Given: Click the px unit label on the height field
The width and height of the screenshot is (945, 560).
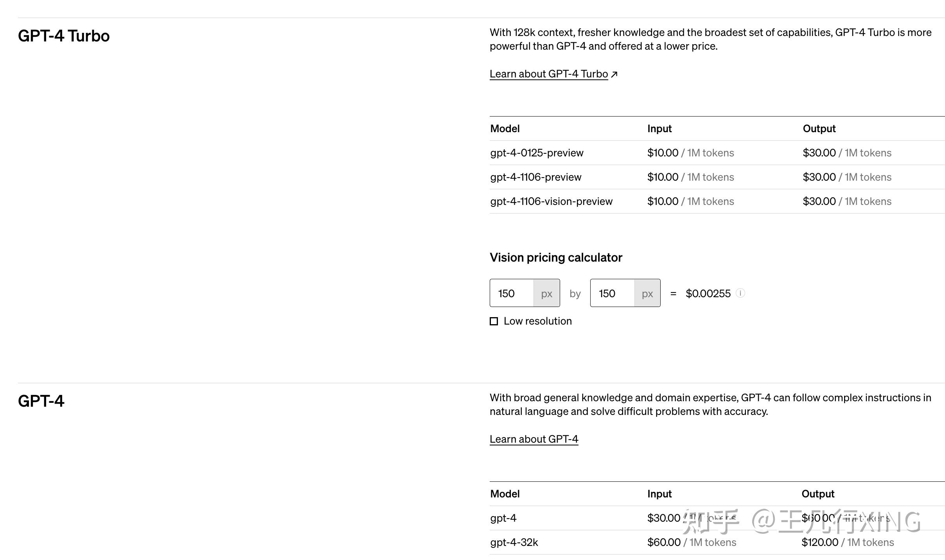Looking at the screenshot, I should click(x=647, y=293).
